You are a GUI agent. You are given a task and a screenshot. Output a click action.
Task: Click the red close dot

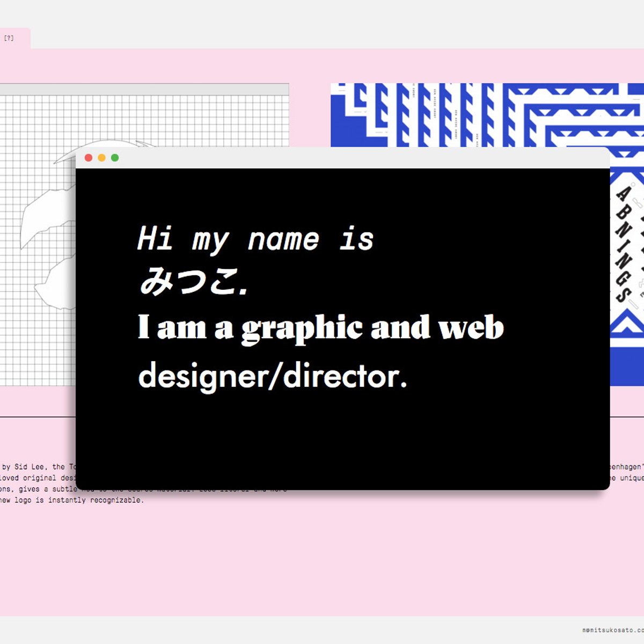pos(89,158)
